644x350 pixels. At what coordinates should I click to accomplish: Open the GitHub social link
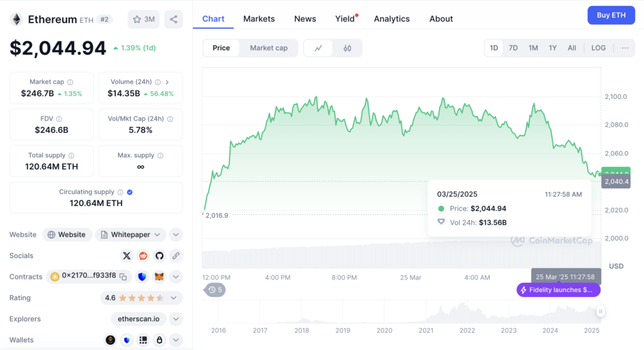[x=159, y=256]
